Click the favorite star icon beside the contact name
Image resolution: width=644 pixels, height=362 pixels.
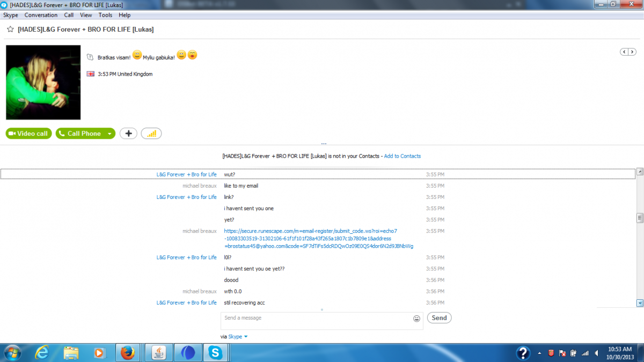pyautogui.click(x=10, y=29)
